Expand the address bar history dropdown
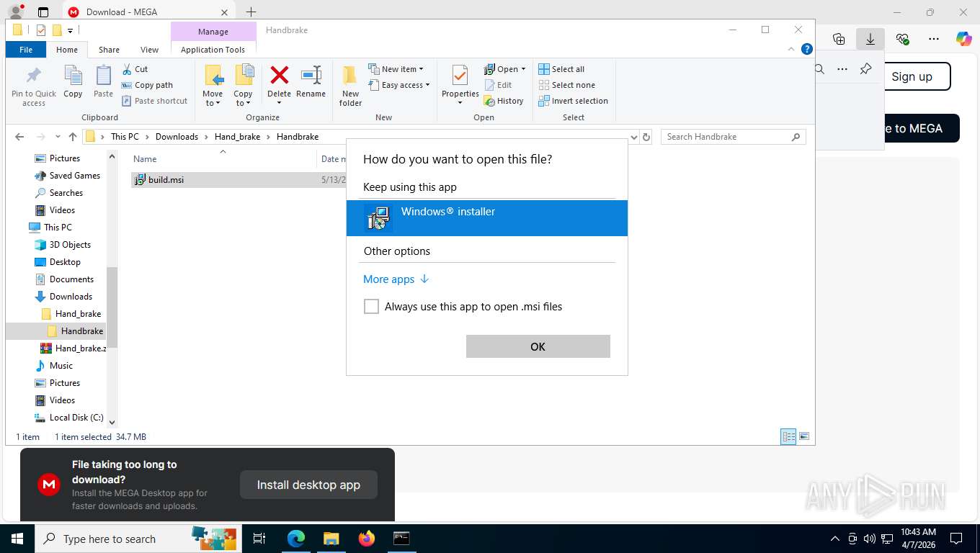This screenshot has height=553, width=980. 633,137
